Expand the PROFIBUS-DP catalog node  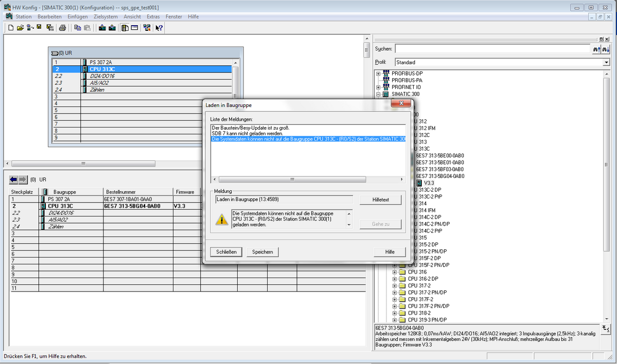point(379,74)
